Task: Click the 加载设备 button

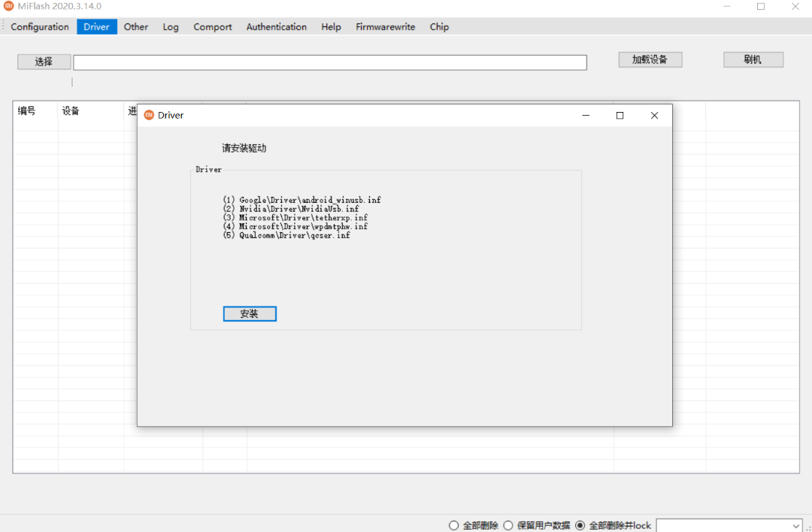Action: [650, 59]
